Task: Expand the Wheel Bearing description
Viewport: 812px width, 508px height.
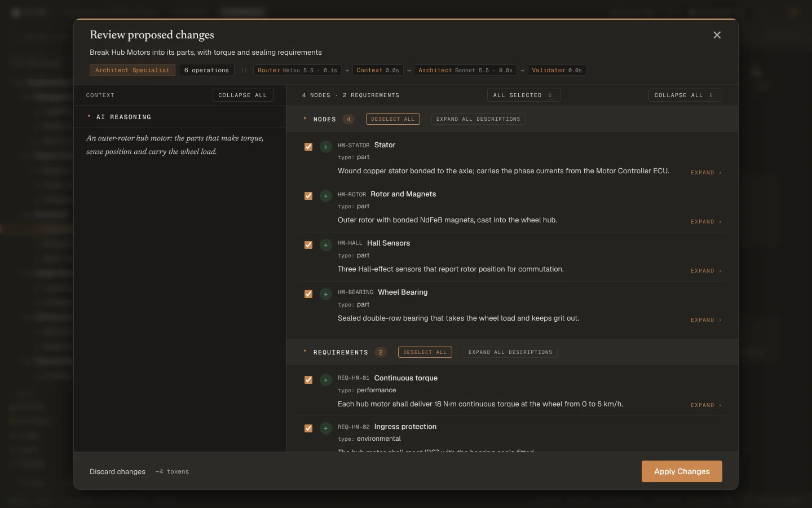Action: pyautogui.click(x=706, y=320)
